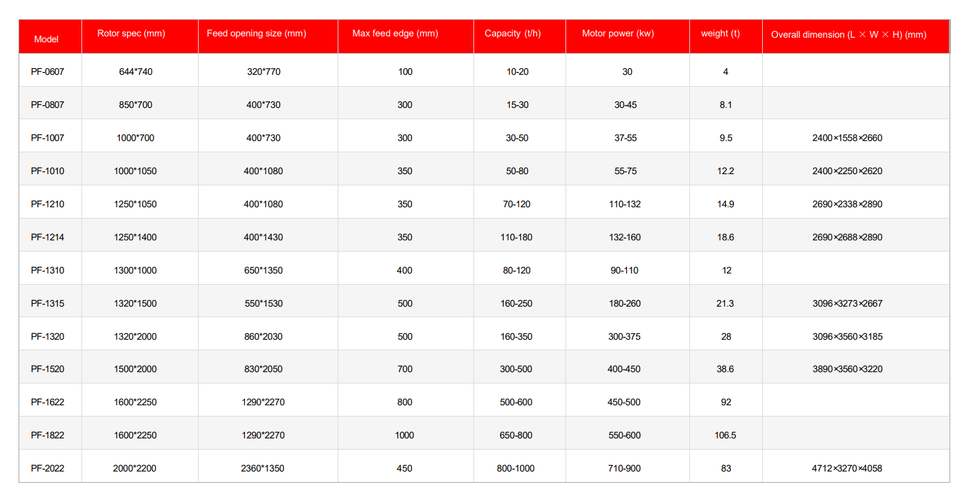Click model name PF-0607

click(x=48, y=72)
